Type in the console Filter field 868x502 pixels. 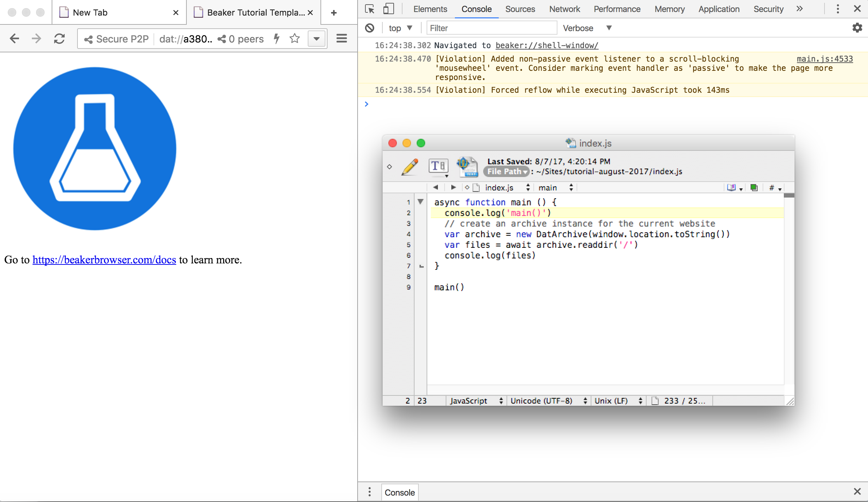492,28
